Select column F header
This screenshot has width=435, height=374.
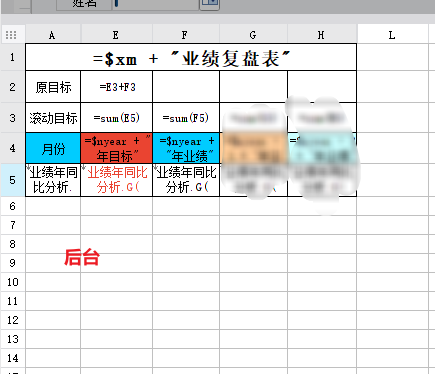[186, 35]
